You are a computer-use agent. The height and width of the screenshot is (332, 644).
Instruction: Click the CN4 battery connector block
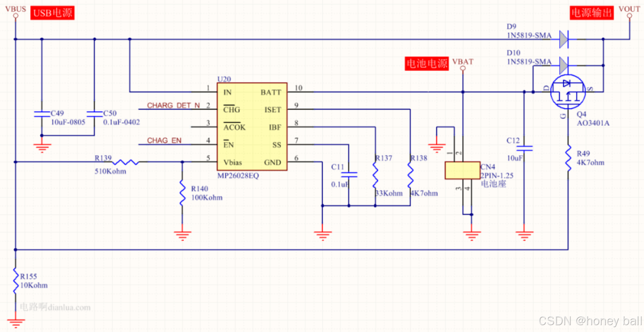[462, 170]
